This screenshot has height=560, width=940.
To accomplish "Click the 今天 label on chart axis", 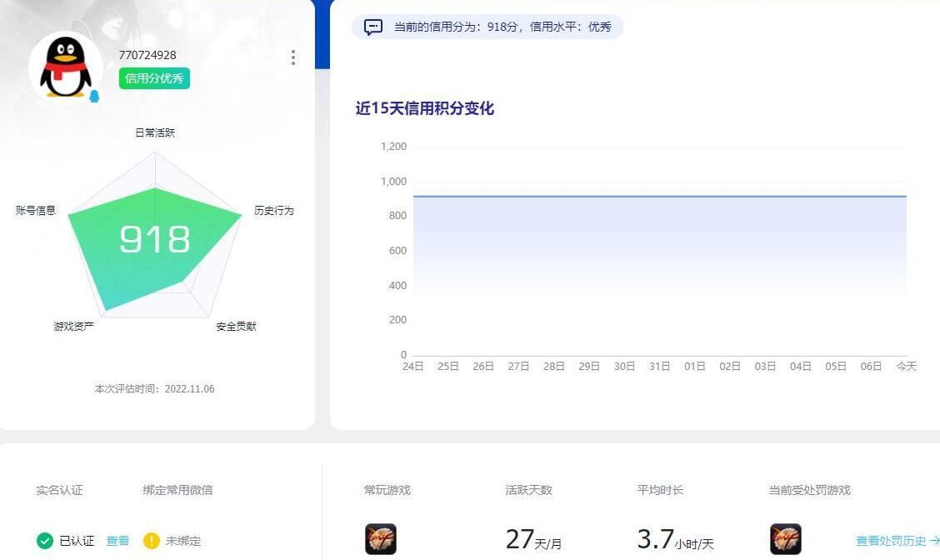I will (x=907, y=367).
